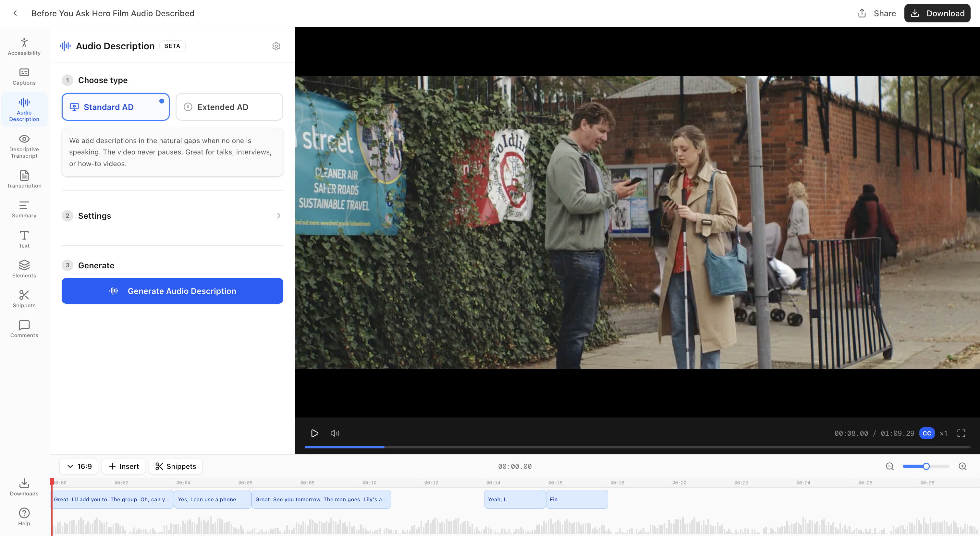Viewport: 980px width, 536px height.
Task: Open Audio Description settings gear
Action: pos(276,46)
